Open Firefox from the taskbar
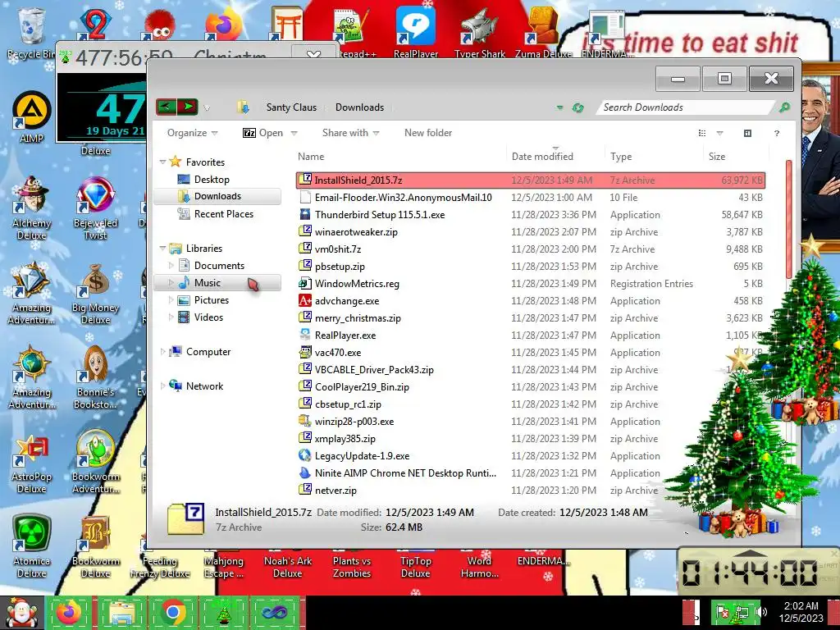 [69, 613]
